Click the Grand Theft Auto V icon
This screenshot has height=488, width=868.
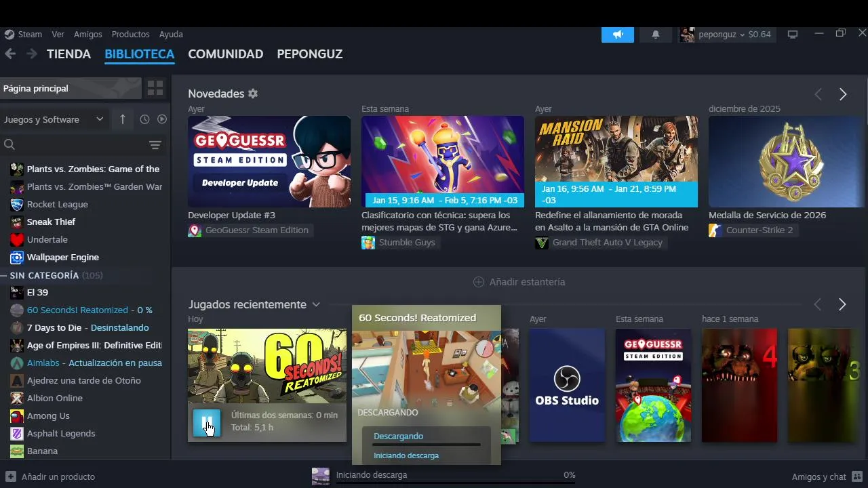pyautogui.click(x=542, y=243)
